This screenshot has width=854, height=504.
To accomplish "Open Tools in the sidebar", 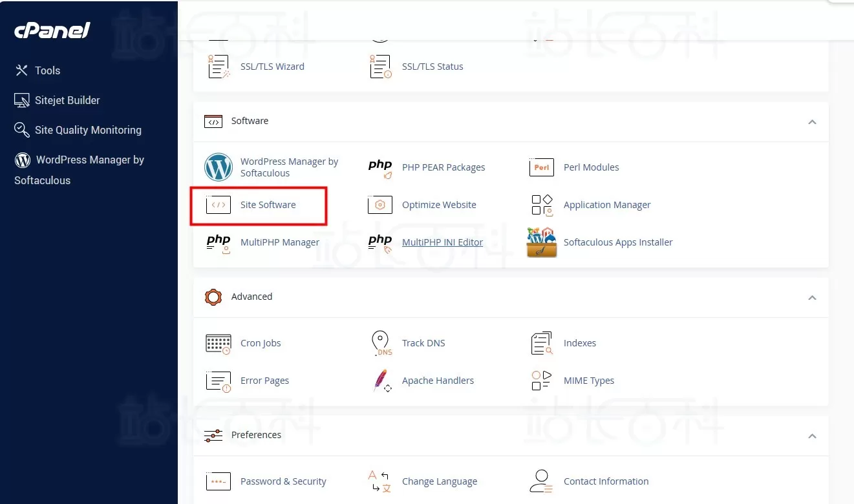I will (47, 70).
